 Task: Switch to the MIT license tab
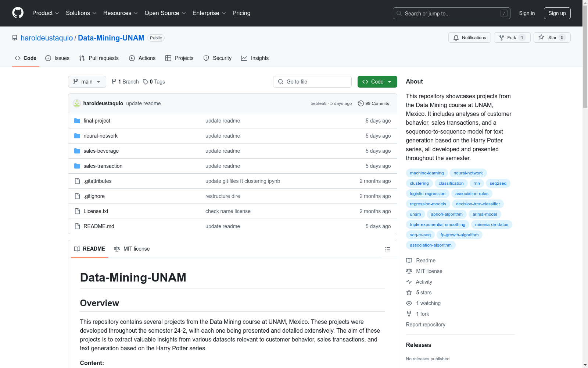[x=132, y=249]
